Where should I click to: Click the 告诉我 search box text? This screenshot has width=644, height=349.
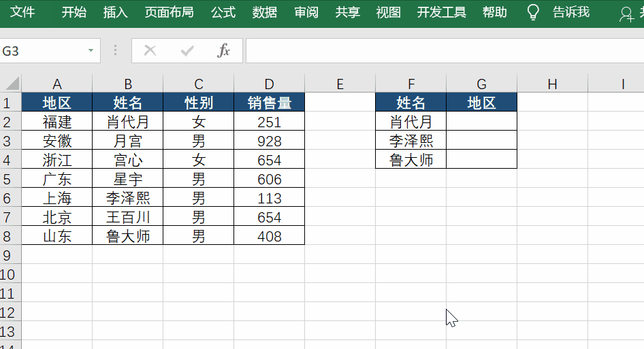571,12
